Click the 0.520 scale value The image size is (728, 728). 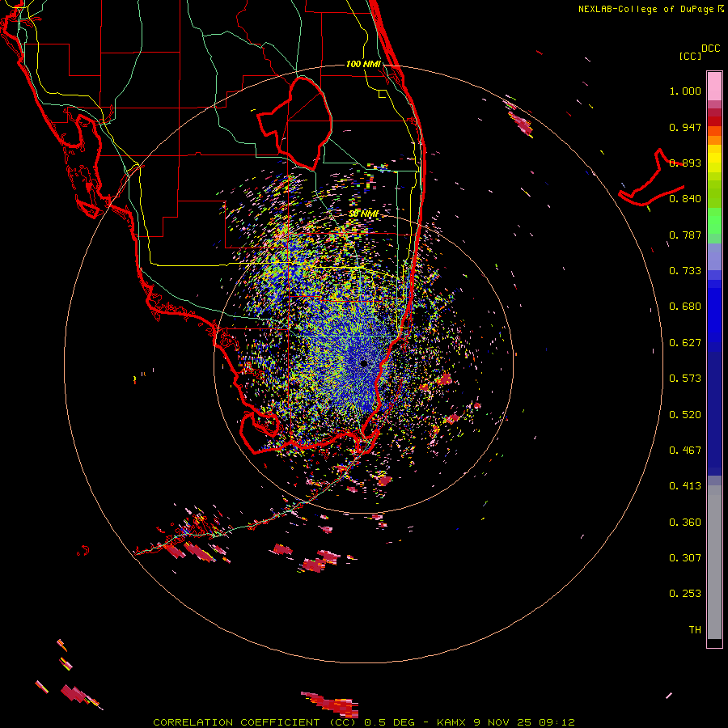685,415
